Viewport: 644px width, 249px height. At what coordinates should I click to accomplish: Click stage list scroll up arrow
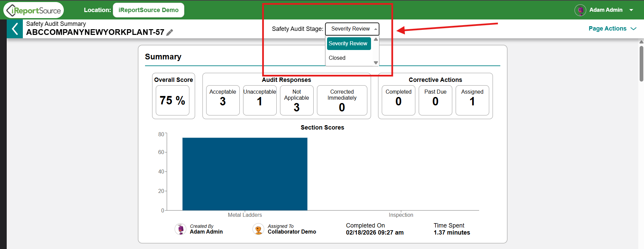point(376,40)
